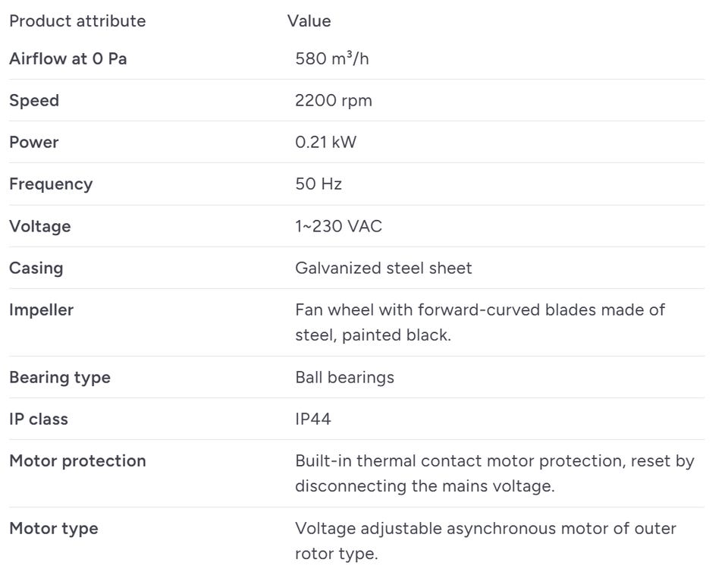Viewport: 728px width, 569px height.
Task: Click the Motor protection description text
Action: [494, 473]
